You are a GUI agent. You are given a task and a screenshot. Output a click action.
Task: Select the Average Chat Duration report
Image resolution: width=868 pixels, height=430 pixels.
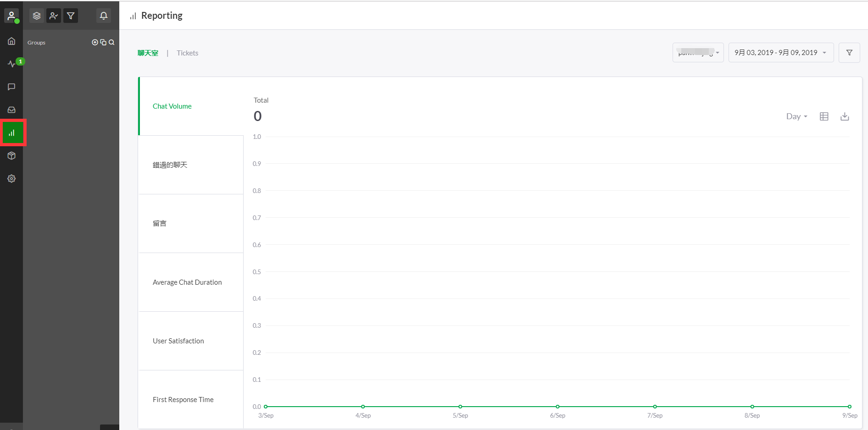[x=187, y=282]
